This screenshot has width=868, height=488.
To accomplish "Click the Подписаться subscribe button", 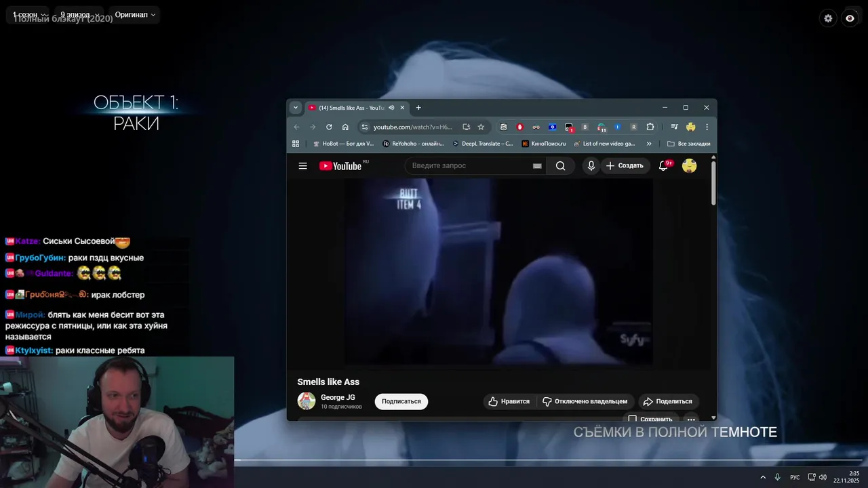I will tap(401, 401).
